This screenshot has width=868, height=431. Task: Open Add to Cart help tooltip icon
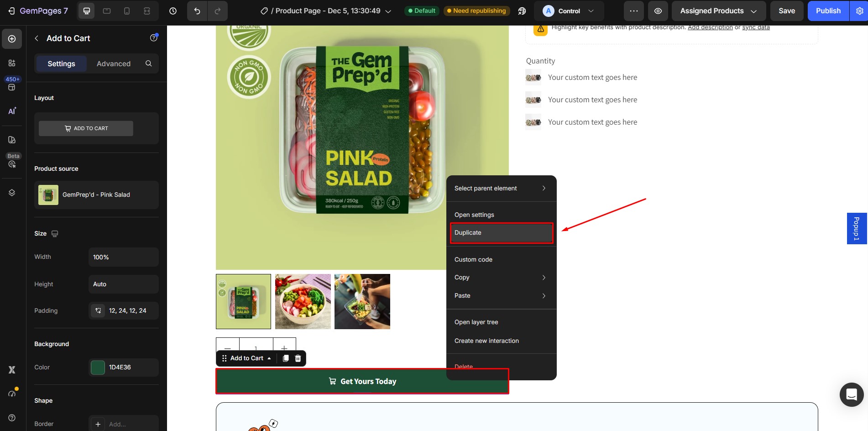pyautogui.click(x=154, y=38)
